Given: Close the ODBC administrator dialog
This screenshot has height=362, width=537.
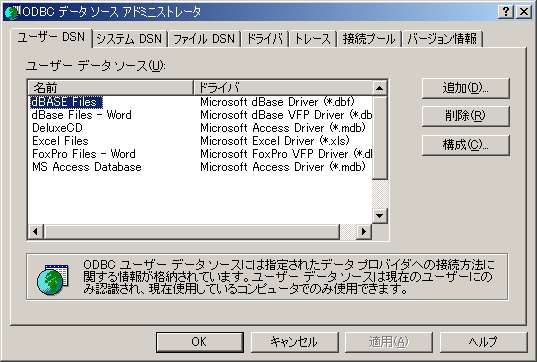Looking at the screenshot, I should (x=524, y=12).
